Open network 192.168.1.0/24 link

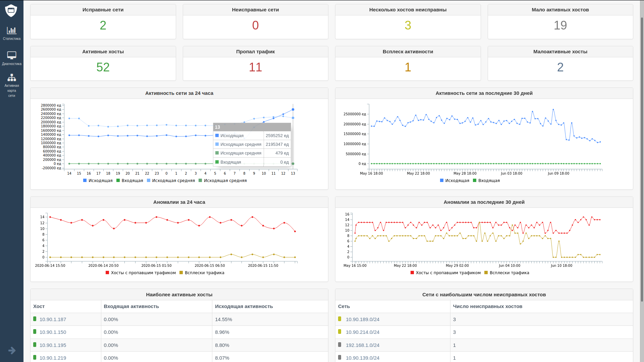[x=363, y=345]
